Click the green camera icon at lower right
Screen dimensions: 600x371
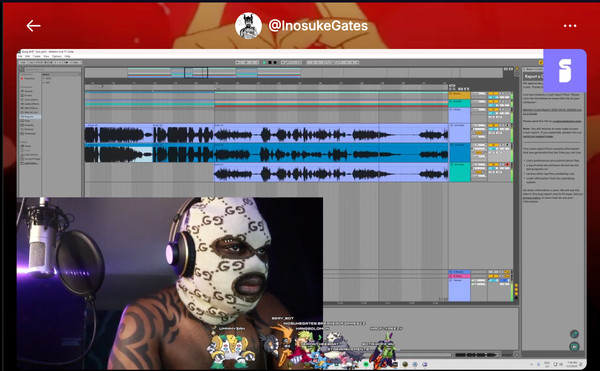point(574,347)
